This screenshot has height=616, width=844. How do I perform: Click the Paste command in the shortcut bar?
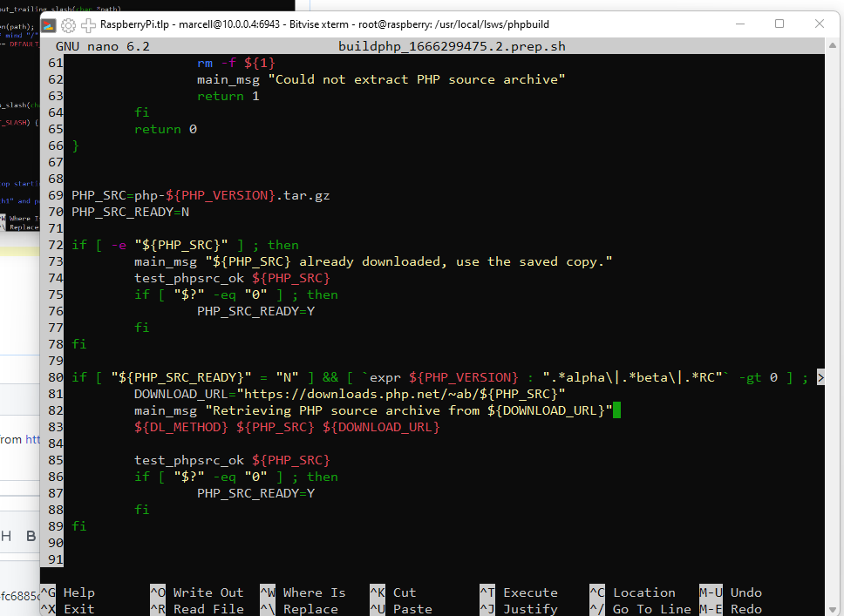click(x=412, y=608)
